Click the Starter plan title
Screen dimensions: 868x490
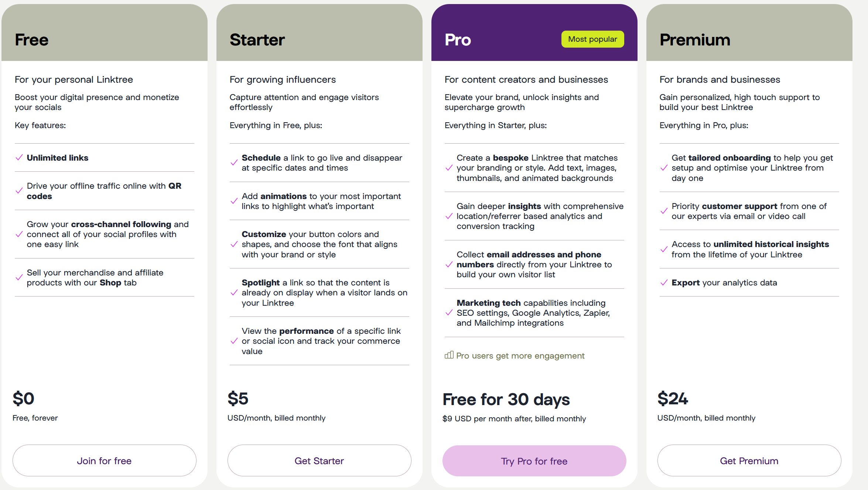(257, 40)
